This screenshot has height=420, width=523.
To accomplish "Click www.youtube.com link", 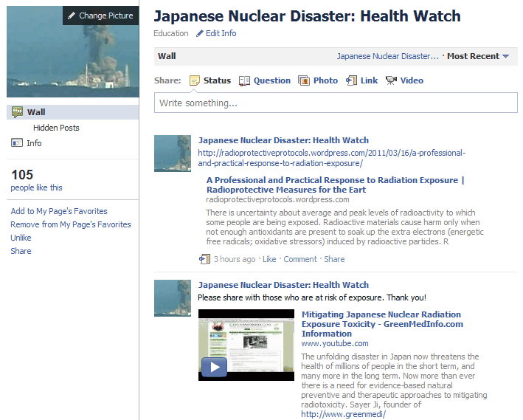I will [335, 343].
